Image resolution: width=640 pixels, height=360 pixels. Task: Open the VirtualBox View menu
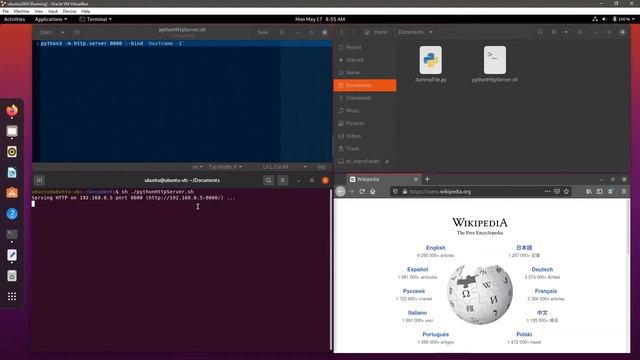coord(38,11)
